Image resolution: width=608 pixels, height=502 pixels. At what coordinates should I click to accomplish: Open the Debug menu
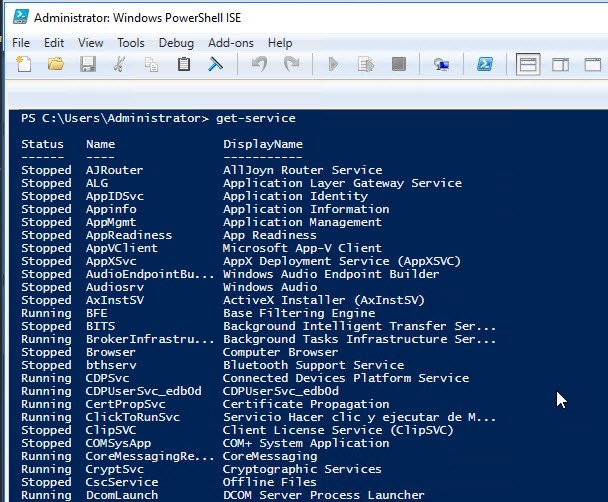176,43
